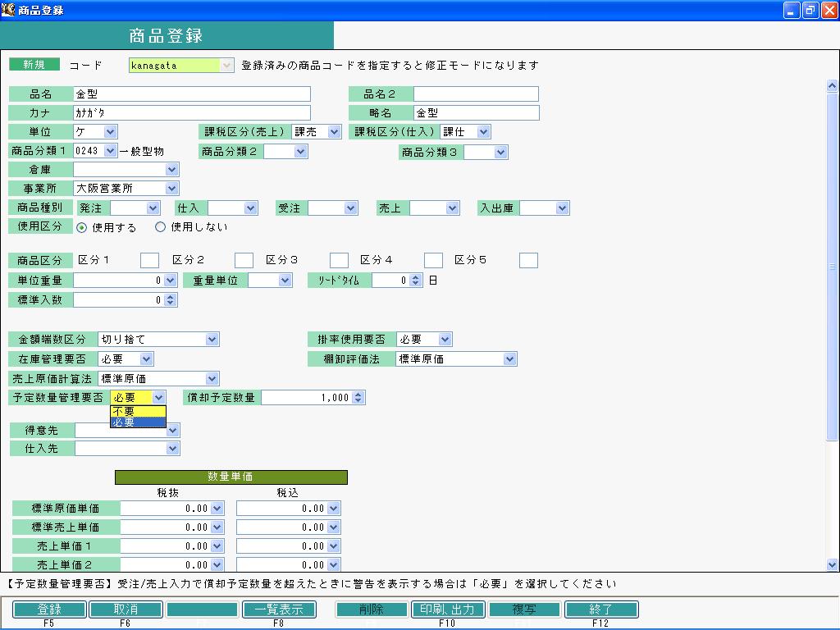Expand the 売上原価計算法 dropdown

point(212,379)
